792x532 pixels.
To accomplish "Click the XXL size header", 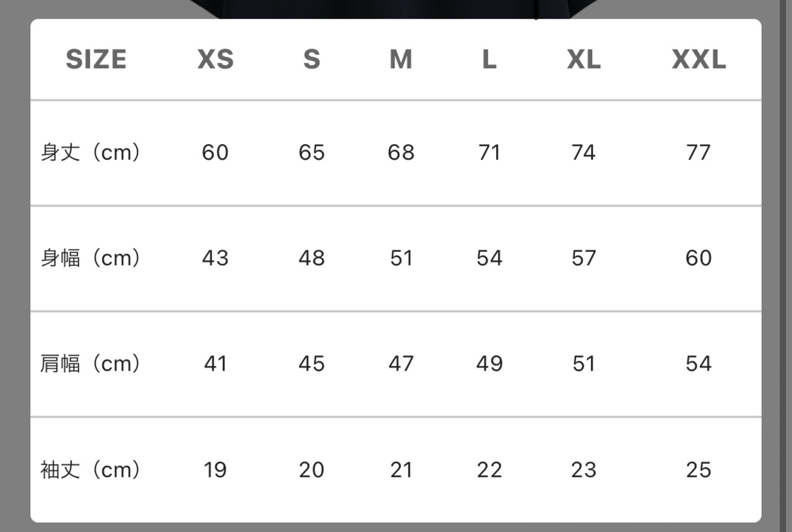I will [x=699, y=59].
